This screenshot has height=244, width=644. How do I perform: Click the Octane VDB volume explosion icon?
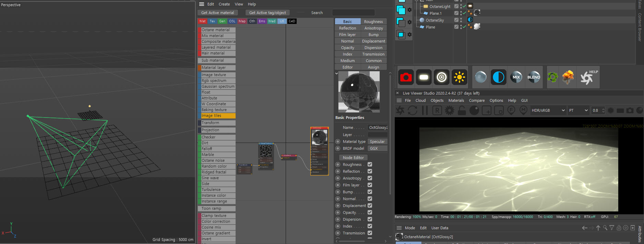[x=568, y=77]
